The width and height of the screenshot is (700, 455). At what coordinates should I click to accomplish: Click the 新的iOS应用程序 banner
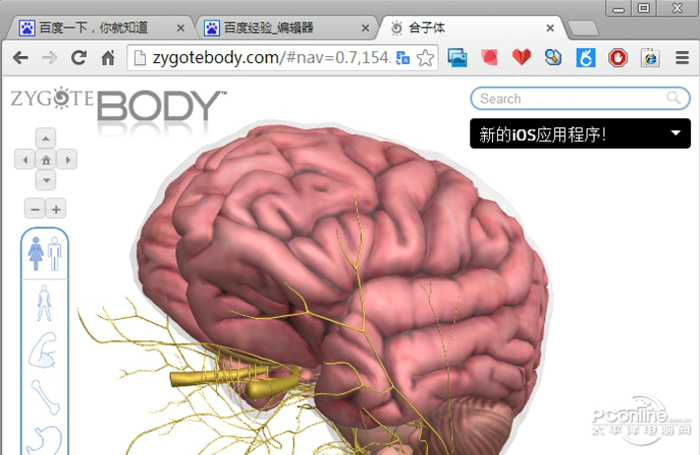click(580, 134)
